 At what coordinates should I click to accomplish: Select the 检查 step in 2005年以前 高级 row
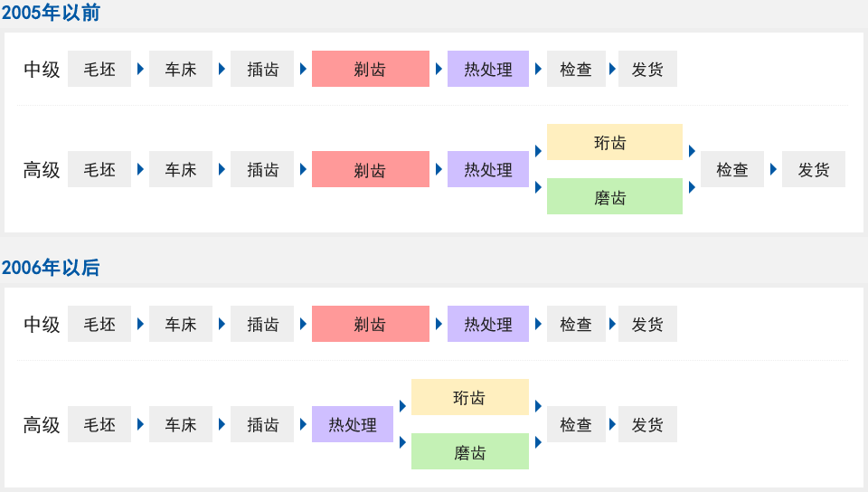click(731, 169)
